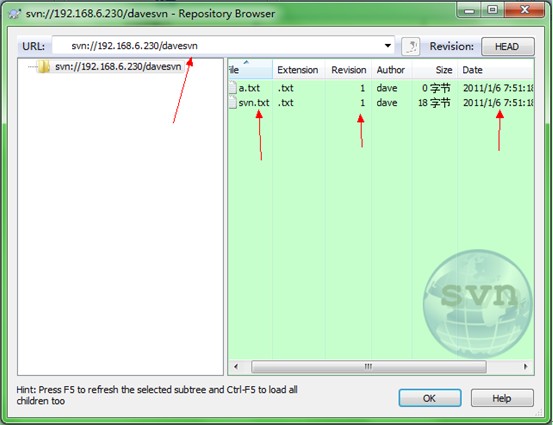Screen dimensions: 553x425
Task: Click the OK button
Action: point(430,398)
